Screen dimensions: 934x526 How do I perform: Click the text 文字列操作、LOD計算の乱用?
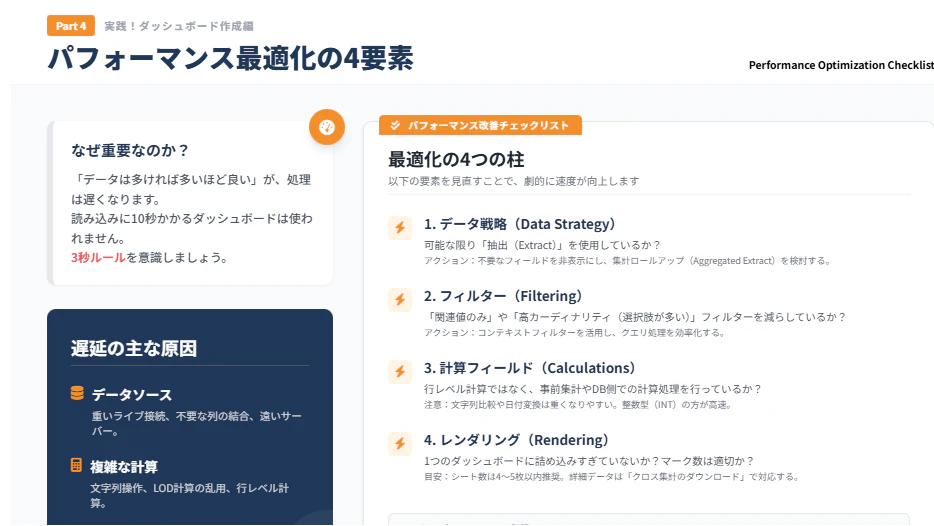coord(160,488)
